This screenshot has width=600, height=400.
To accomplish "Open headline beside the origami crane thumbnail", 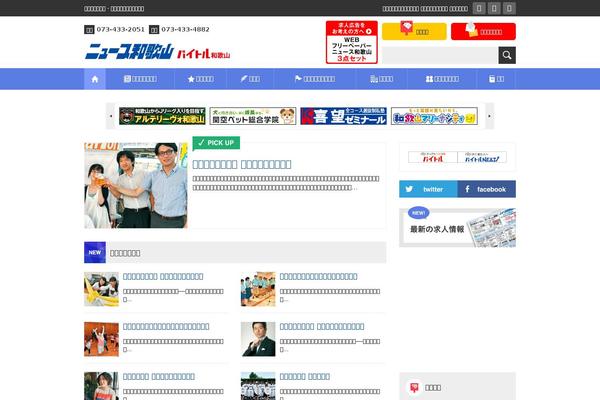I will [x=163, y=276].
